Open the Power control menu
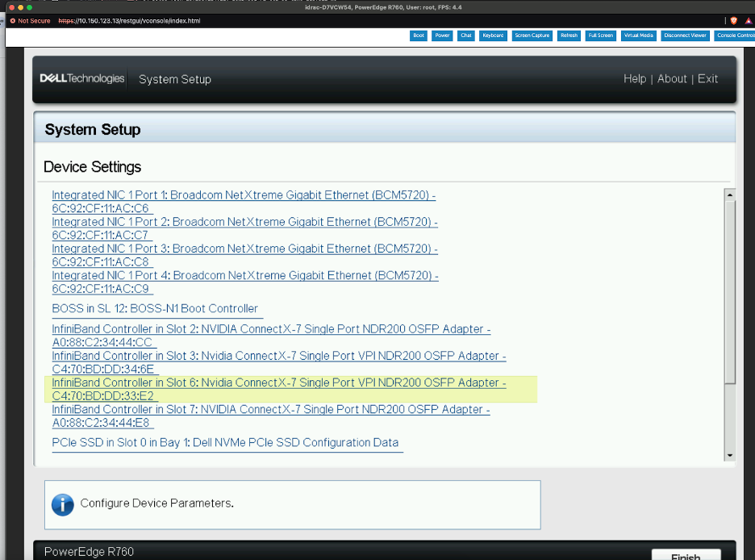This screenshot has width=755, height=560. coord(442,36)
